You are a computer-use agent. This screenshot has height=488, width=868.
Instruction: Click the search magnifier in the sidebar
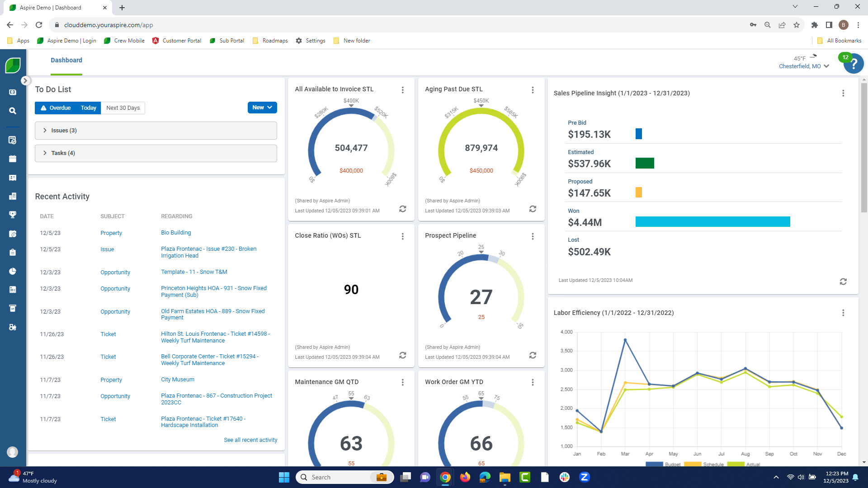point(13,111)
